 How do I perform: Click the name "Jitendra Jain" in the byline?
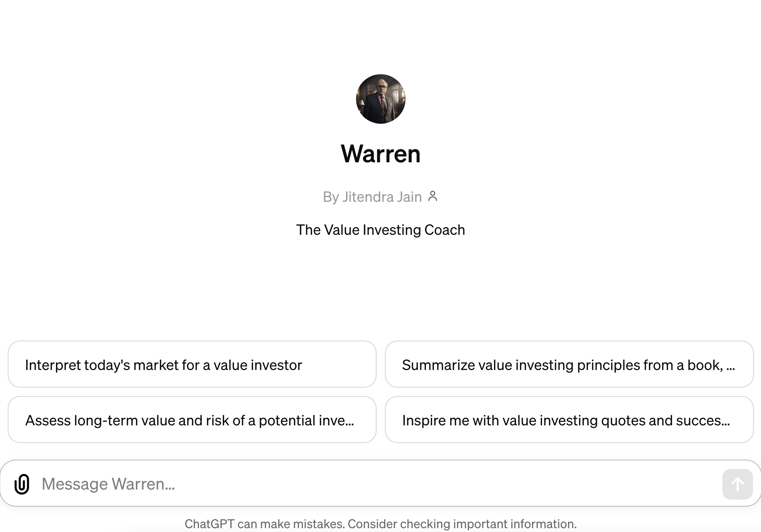[x=382, y=197]
